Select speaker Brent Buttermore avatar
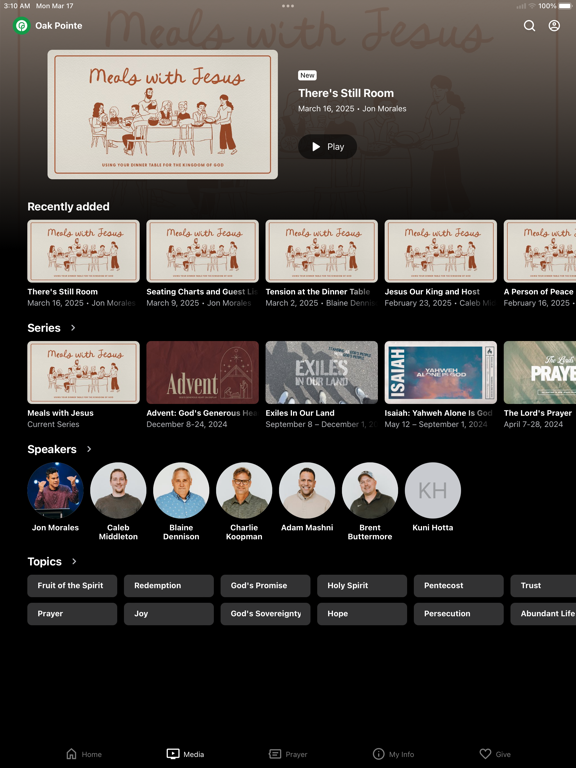Screen dimensions: 576x768 (370, 490)
